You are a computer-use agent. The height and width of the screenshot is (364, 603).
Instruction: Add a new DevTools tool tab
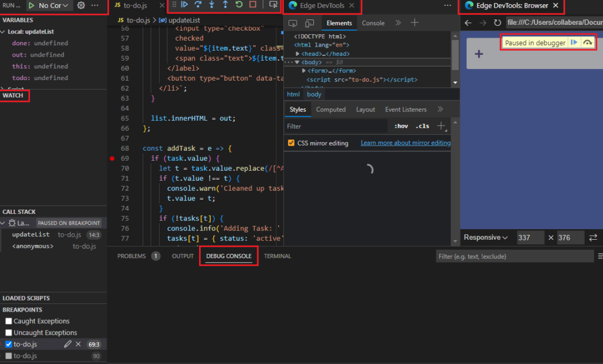415,23
